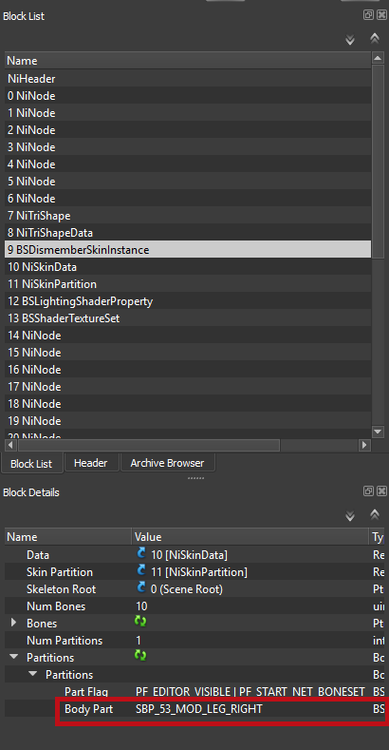Image resolution: width=389 pixels, height=750 pixels.
Task: Click the Data link arrow icon
Action: 141,554
